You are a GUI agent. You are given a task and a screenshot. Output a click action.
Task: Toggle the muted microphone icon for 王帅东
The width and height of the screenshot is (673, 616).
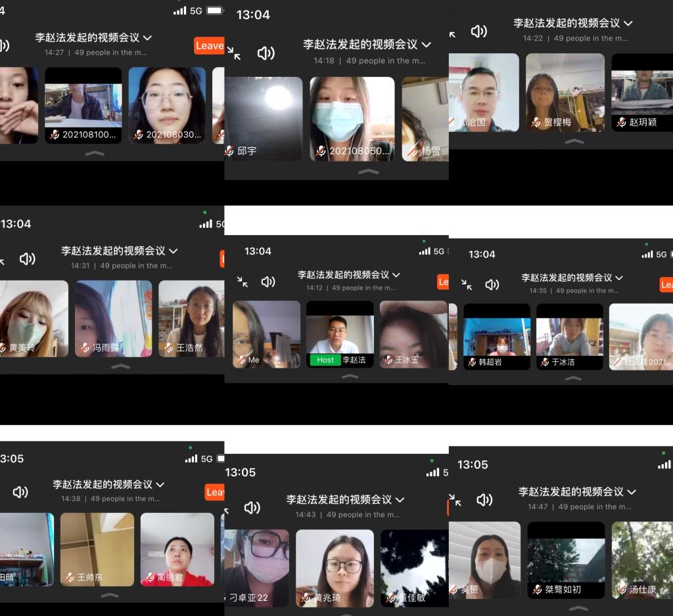coord(70,577)
